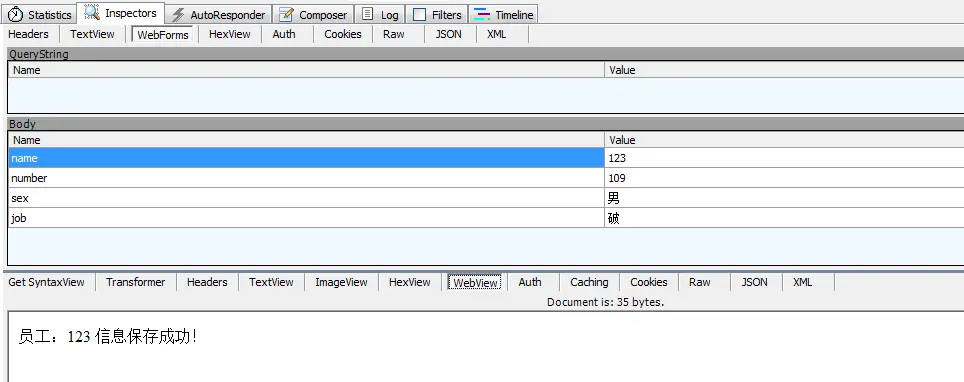This screenshot has width=964, height=382.
Task: Open the Statistics tab
Action: 40,15
